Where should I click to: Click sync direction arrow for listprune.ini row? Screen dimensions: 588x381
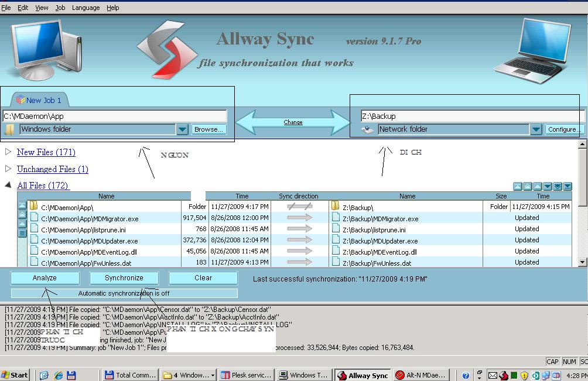pyautogui.click(x=300, y=228)
